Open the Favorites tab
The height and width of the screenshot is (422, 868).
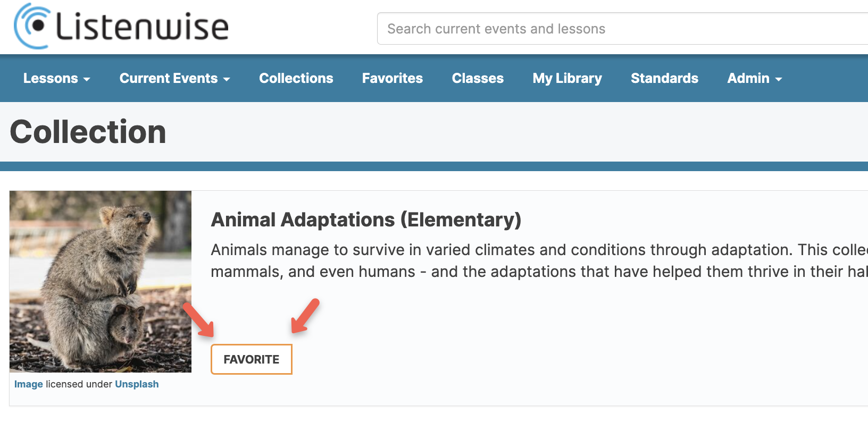(393, 78)
